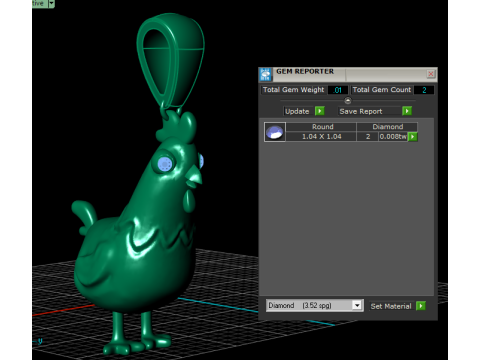Click the Total Gem Weight value field
The width and height of the screenshot is (480, 360).
pyautogui.click(x=338, y=90)
